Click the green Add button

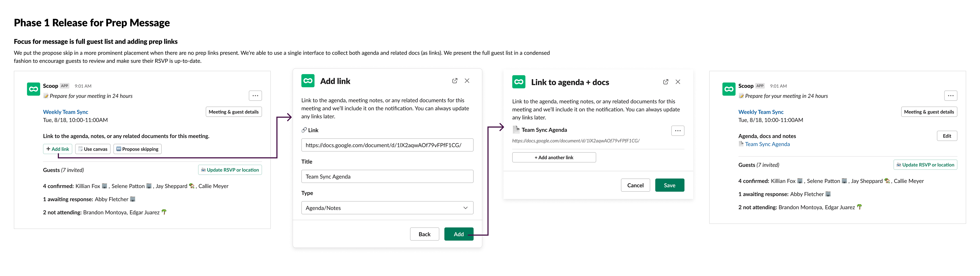(x=458, y=234)
